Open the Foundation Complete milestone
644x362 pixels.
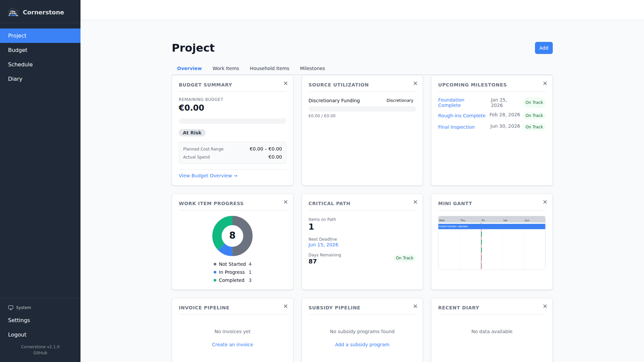click(x=451, y=103)
